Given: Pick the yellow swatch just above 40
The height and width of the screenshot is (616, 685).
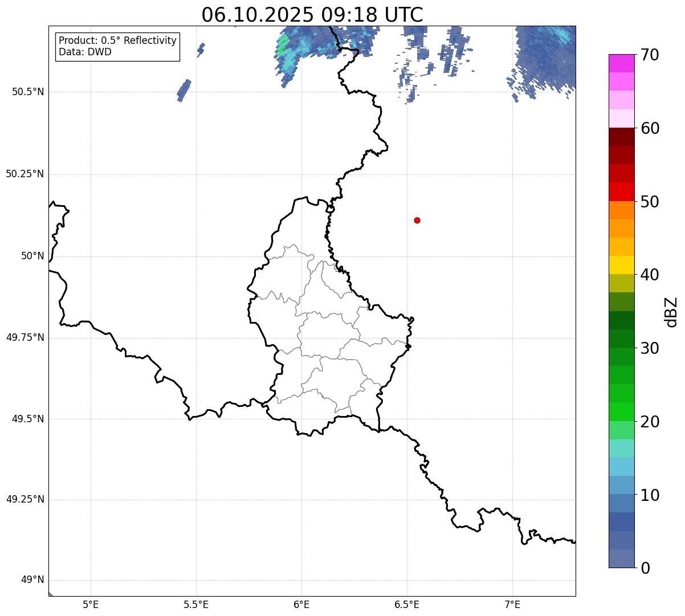Looking at the screenshot, I should pos(621,265).
